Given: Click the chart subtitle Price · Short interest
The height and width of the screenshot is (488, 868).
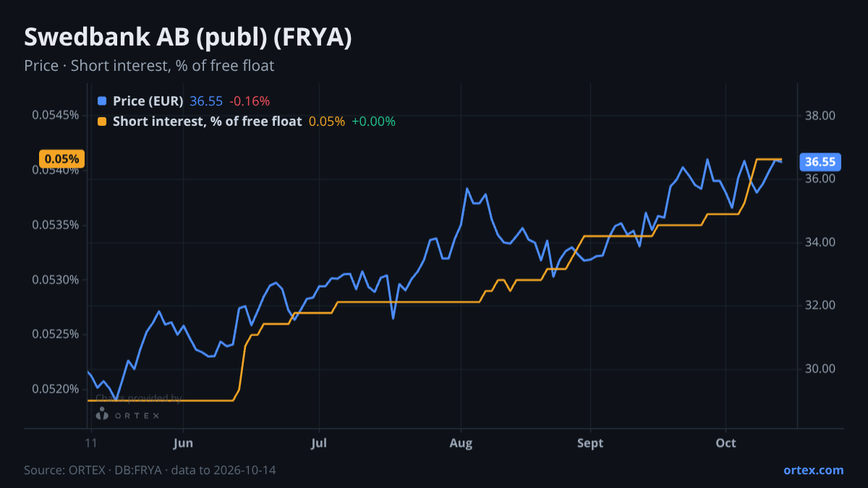Looking at the screenshot, I should (x=149, y=66).
